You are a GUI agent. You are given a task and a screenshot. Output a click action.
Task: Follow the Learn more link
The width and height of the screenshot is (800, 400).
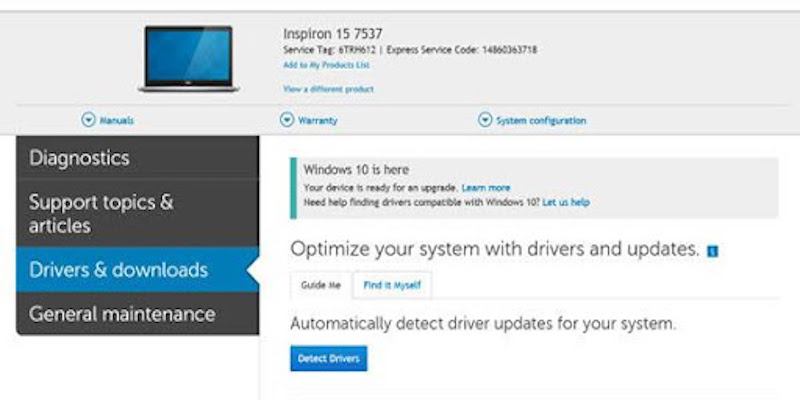486,188
